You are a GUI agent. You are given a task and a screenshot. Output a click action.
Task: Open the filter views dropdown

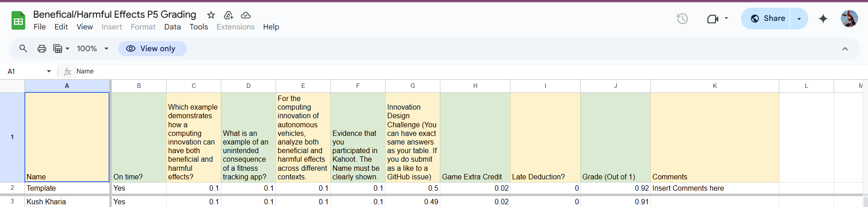(x=62, y=48)
